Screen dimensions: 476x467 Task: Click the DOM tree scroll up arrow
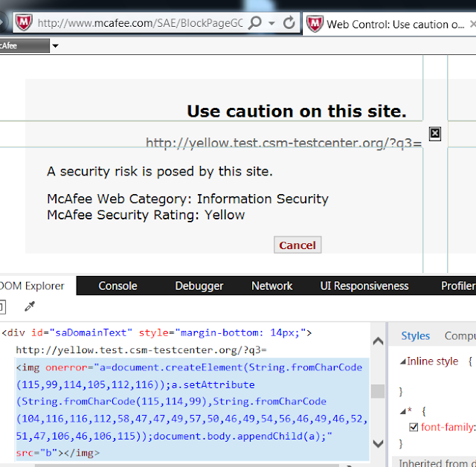pos(378,341)
